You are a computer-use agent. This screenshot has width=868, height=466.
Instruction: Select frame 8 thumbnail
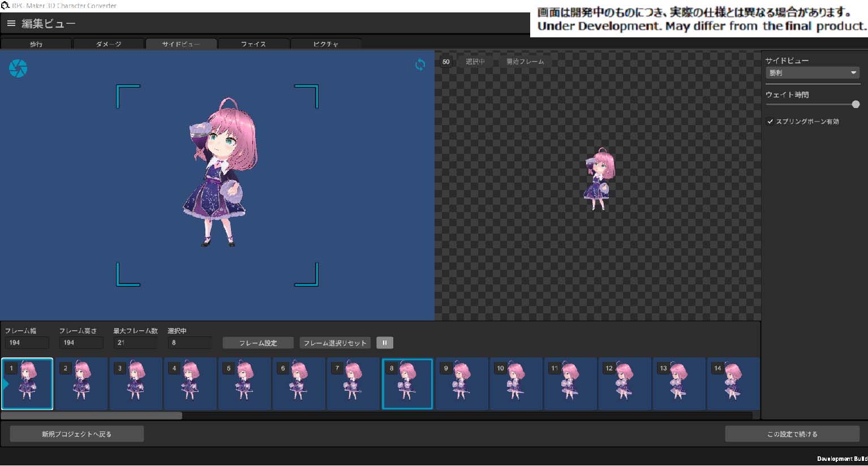coord(407,383)
